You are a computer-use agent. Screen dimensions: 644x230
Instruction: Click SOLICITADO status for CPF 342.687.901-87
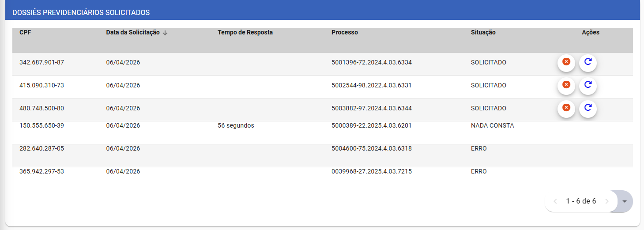tap(489, 62)
